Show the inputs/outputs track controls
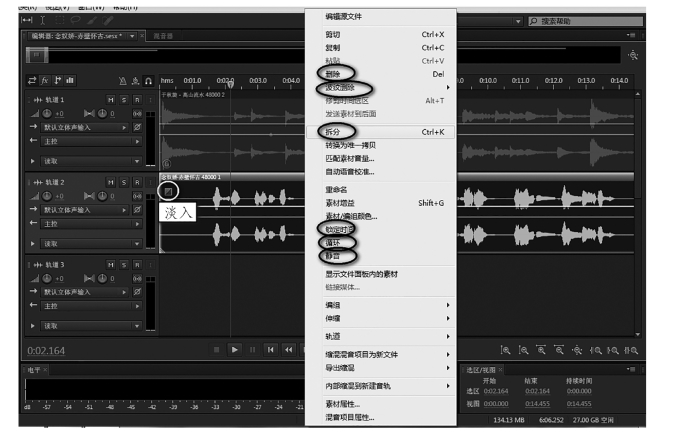The image size is (684, 435). [32, 80]
